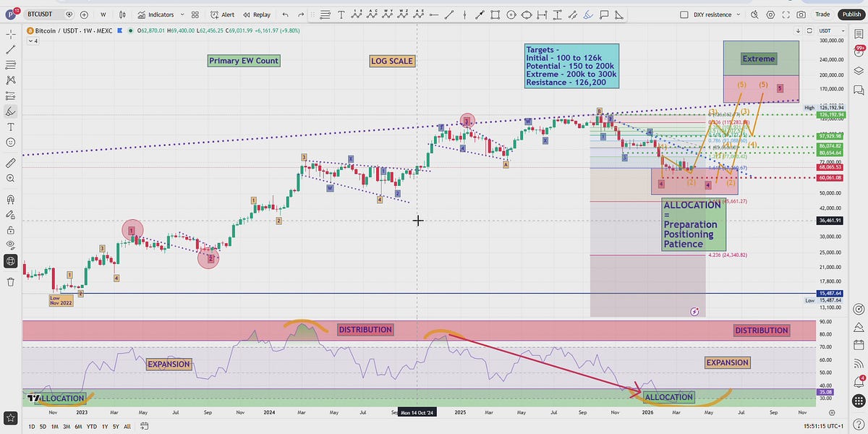
Task: Click the 36,461.91 crosshair price label
Action: pos(828,221)
